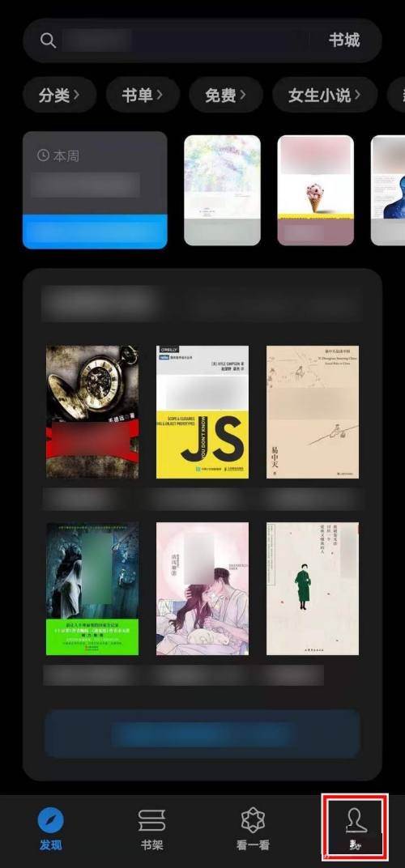Open the profile person icon tab
Image resolution: width=405 pixels, height=868 pixels.
pos(355,819)
